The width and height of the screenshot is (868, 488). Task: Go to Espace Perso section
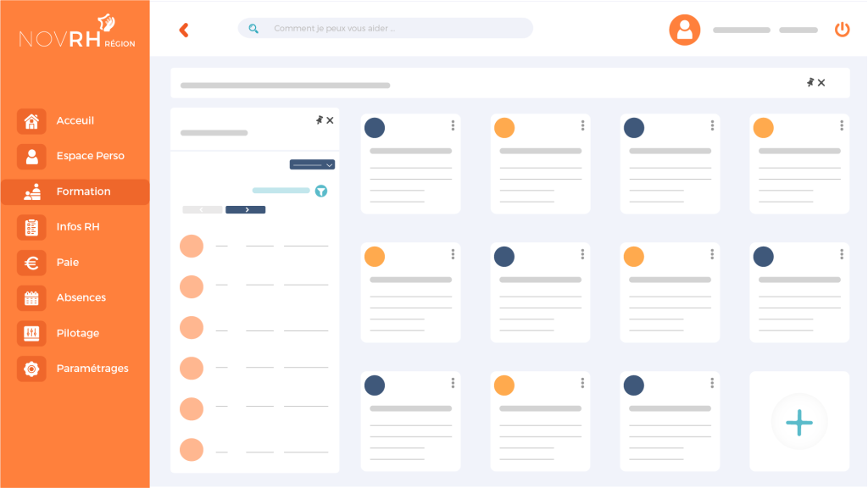[x=90, y=156]
